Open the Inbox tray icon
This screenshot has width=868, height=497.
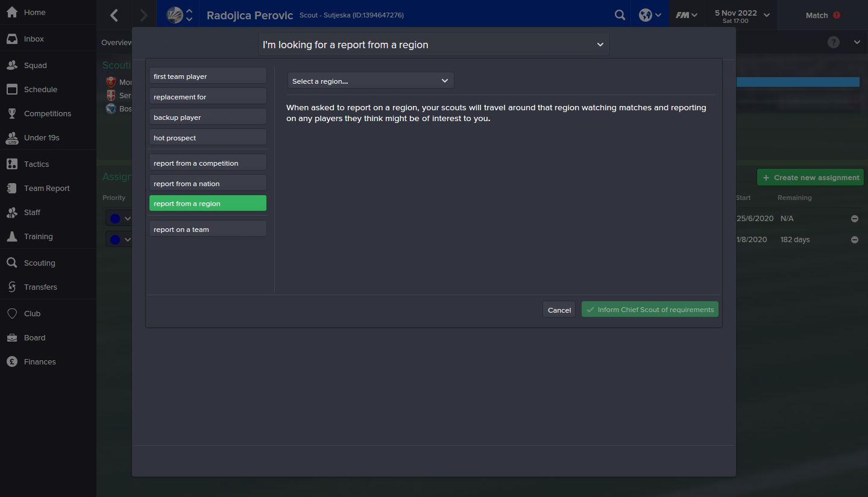pos(12,39)
